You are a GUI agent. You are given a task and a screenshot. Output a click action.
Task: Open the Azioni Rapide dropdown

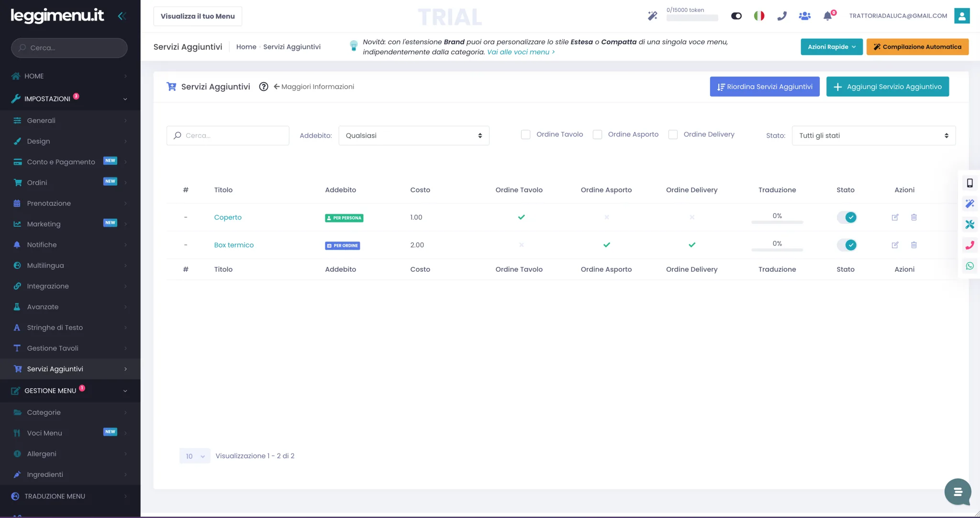coord(832,47)
